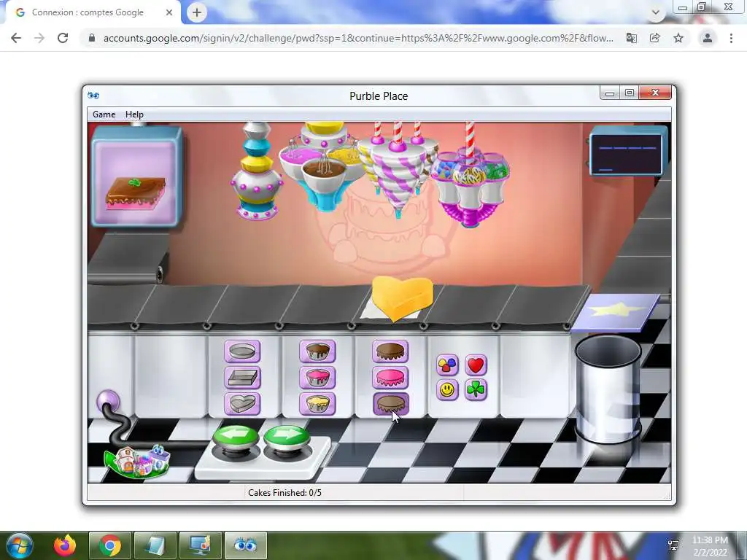Go forward in Chrome
The width and height of the screenshot is (747, 560).
[39, 38]
